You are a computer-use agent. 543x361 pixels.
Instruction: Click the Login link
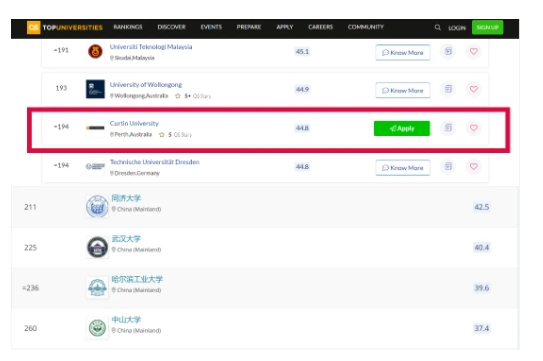coord(457,28)
